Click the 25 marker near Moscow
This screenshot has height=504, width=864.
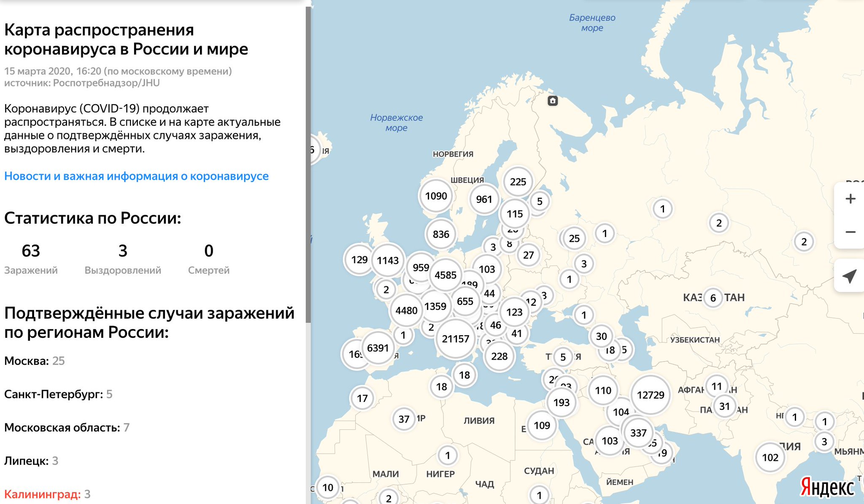(x=574, y=238)
